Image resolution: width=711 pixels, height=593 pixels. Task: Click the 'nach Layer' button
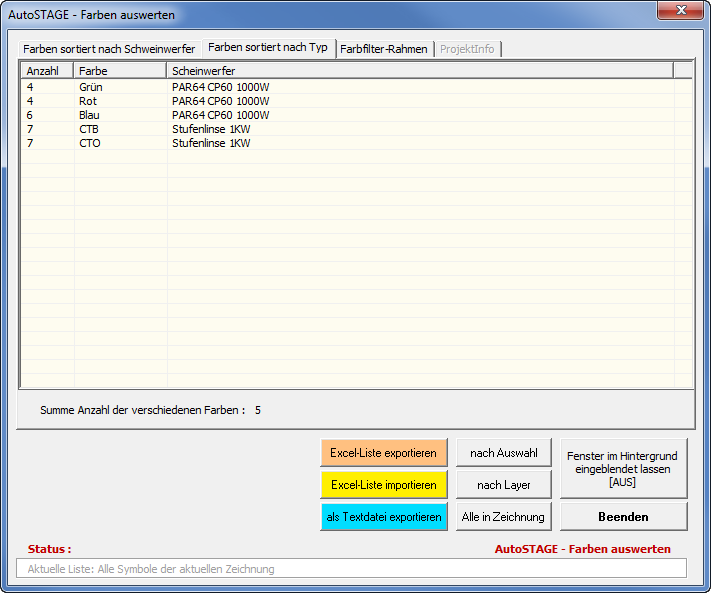coord(504,485)
